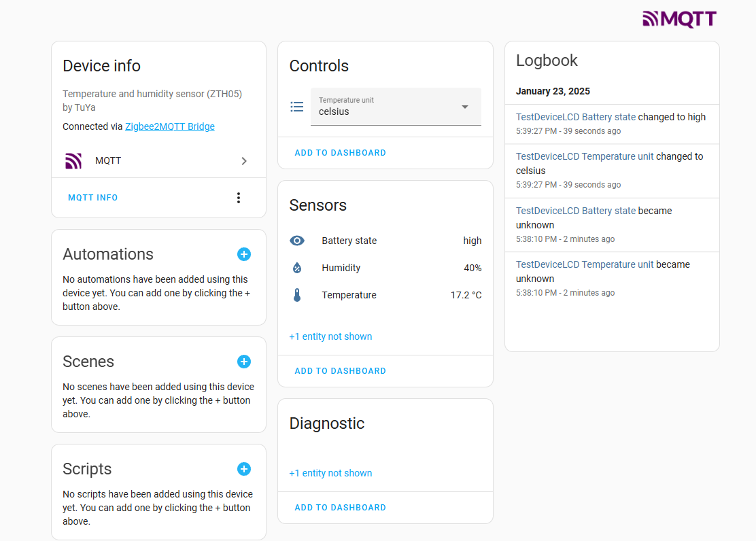The image size is (756, 541).
Task: Open the Temperature sensor row
Action: (x=385, y=295)
